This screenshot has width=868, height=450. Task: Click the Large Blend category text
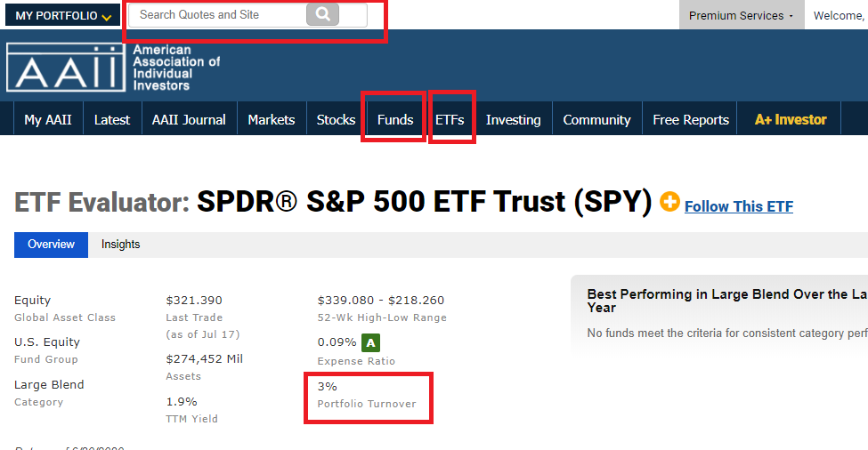49,385
